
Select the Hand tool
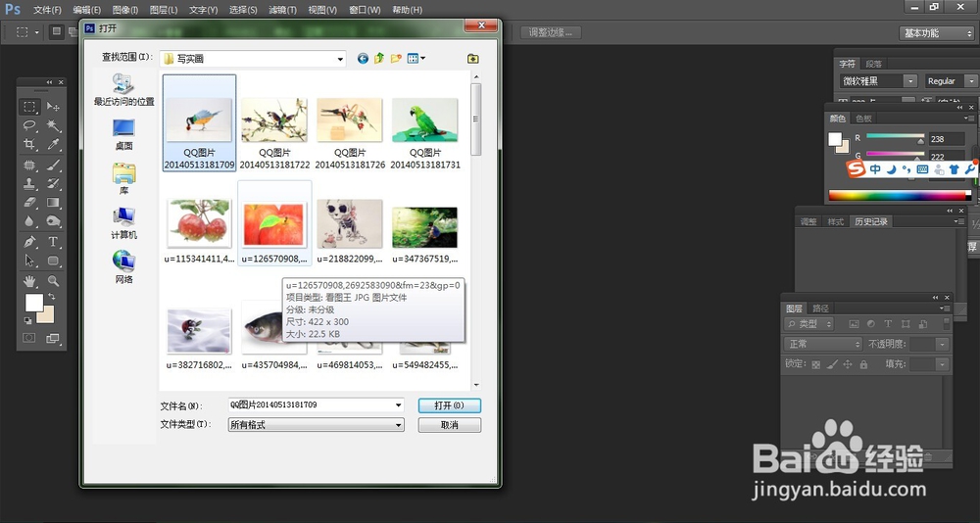click(29, 281)
